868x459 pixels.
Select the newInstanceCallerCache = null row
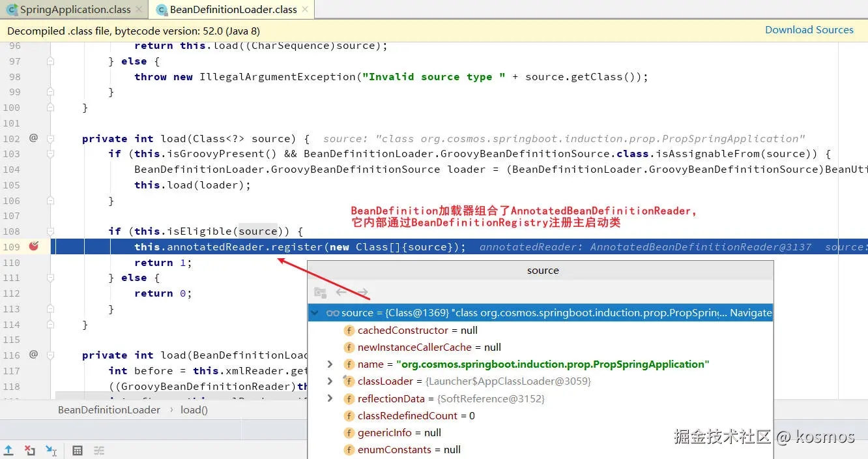click(540, 347)
